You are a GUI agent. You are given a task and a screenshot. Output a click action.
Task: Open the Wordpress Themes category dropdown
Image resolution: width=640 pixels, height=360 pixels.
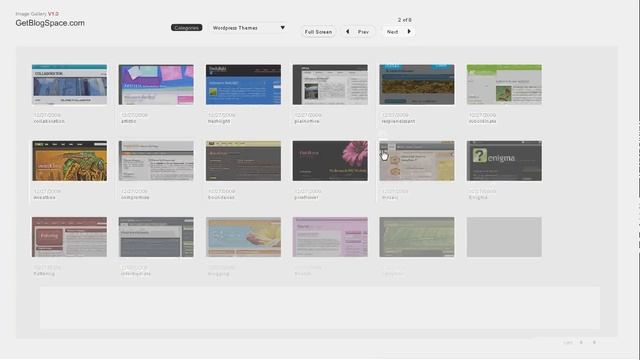(x=248, y=28)
